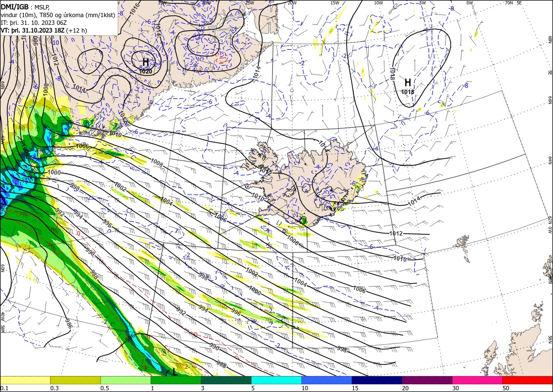
Task: Click the '1016' isobar label over Greenland
Action: [135, 8]
